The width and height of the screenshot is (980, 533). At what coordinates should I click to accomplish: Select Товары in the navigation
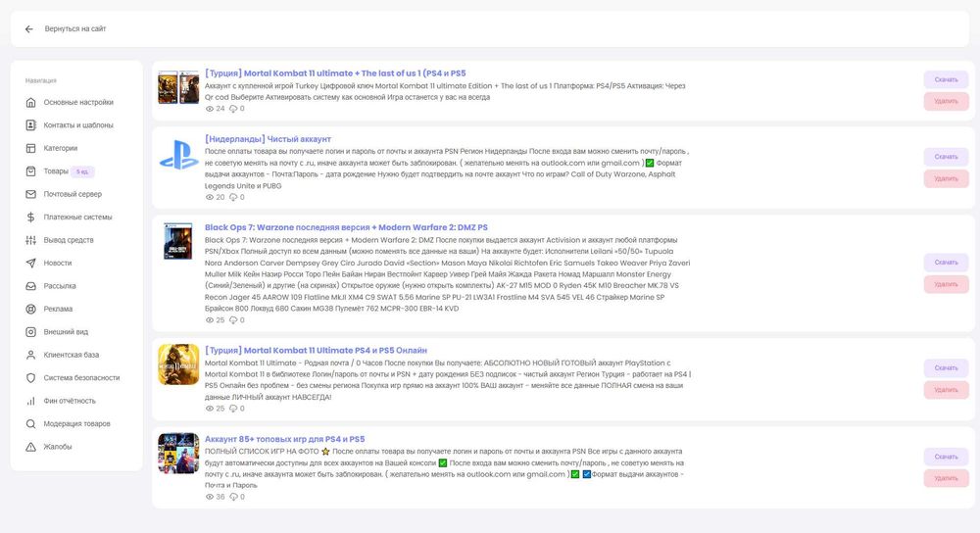pos(56,171)
